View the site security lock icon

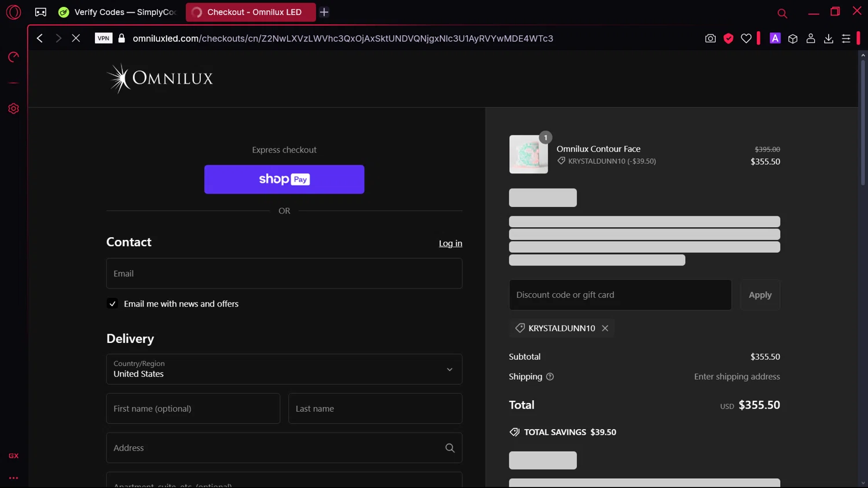tap(122, 38)
